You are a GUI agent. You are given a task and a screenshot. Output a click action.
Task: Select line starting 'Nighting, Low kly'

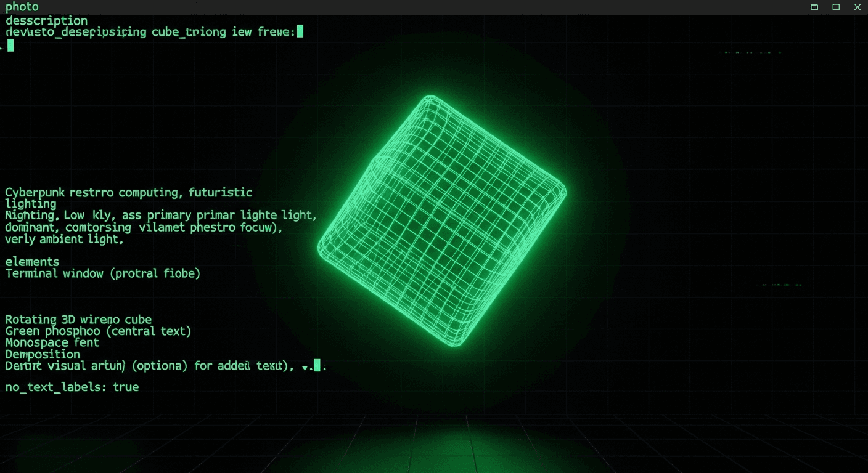(161, 216)
